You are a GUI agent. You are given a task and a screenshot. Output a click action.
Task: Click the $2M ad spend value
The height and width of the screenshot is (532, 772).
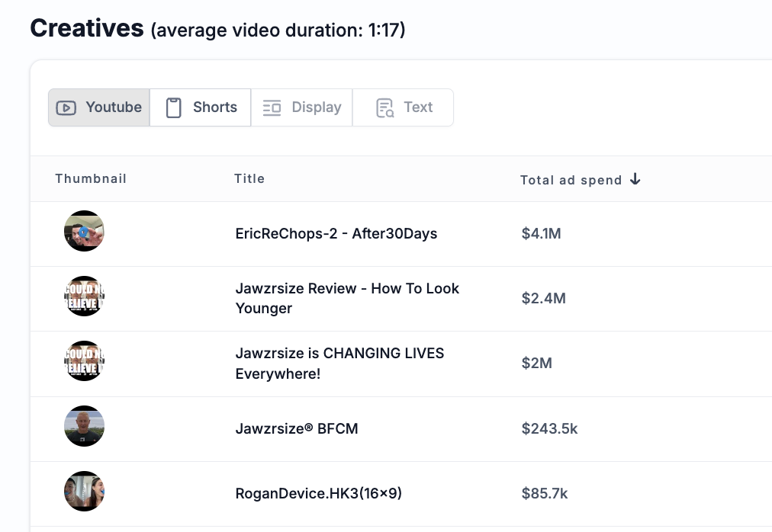[536, 364]
